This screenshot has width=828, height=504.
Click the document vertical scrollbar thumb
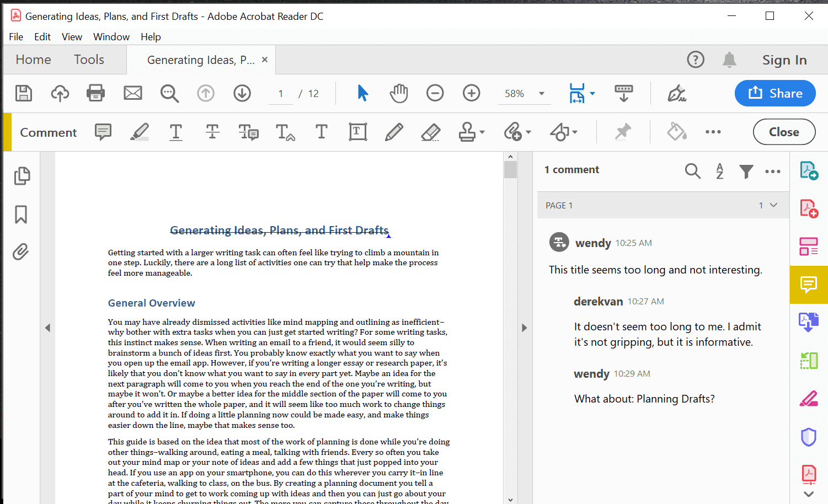[510, 169]
